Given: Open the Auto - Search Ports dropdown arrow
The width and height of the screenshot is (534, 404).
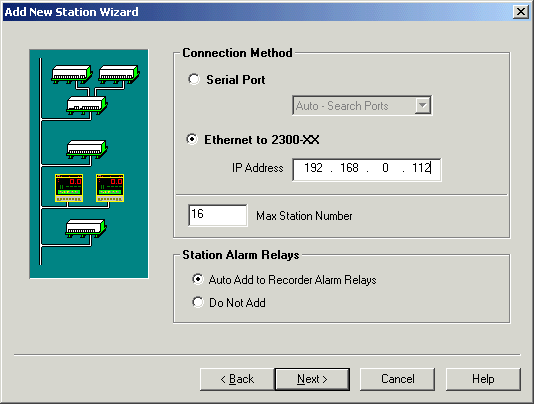Looking at the screenshot, I should (x=422, y=106).
